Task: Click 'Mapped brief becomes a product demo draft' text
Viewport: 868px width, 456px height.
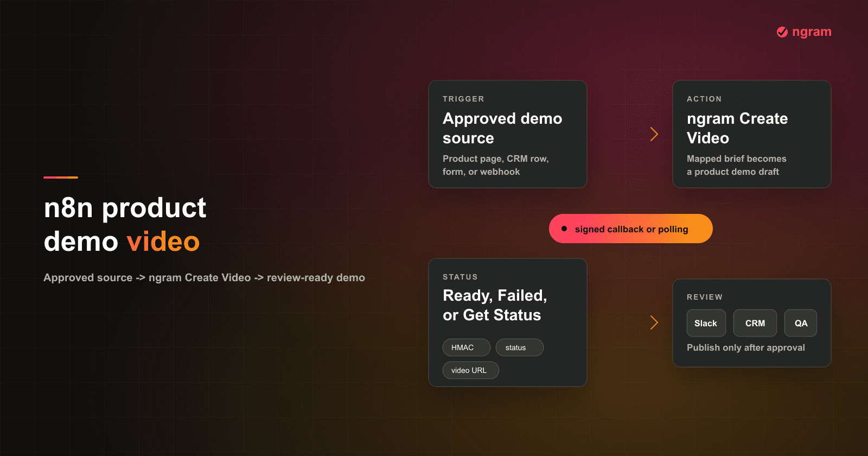Action: 737,165
